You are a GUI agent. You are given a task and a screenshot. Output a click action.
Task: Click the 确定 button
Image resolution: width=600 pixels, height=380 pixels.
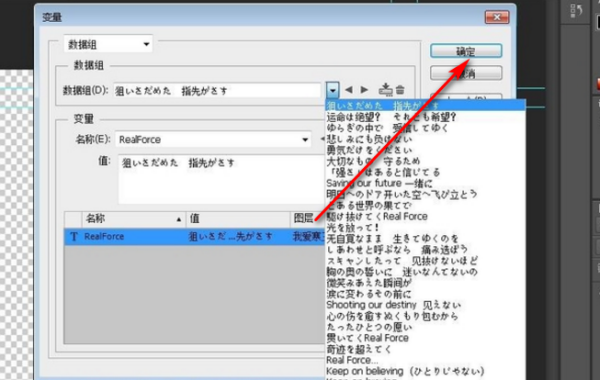(466, 51)
